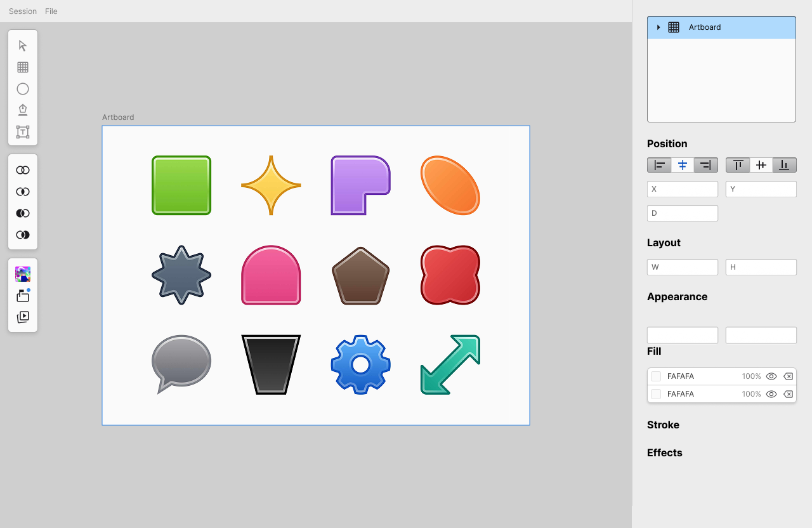Click the media playback library icon
812x528 pixels.
(23, 317)
